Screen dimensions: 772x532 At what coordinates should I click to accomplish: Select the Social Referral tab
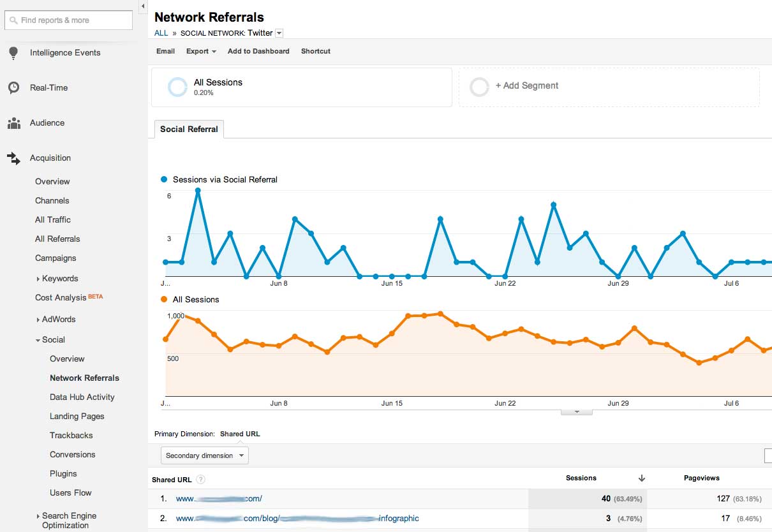(x=189, y=129)
